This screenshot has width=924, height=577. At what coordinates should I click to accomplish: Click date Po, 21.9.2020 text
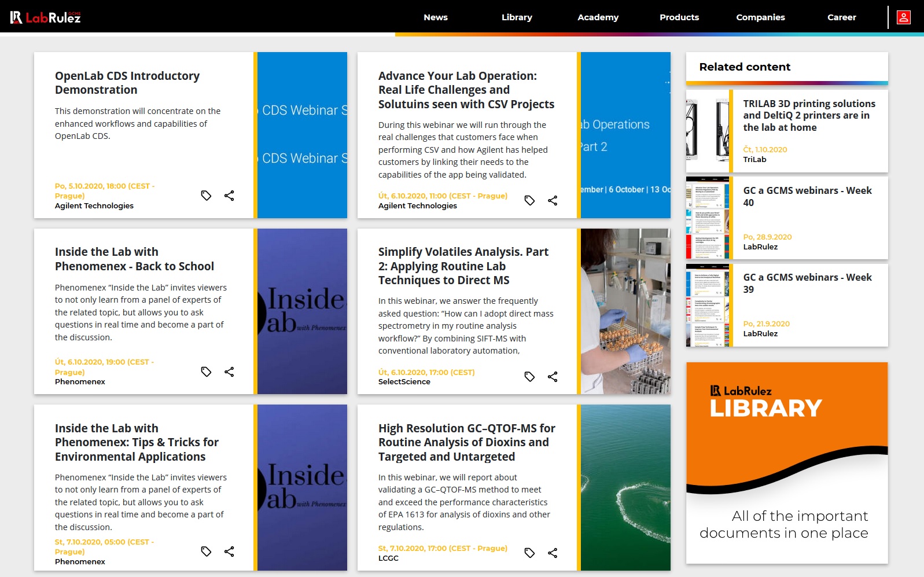(x=766, y=324)
